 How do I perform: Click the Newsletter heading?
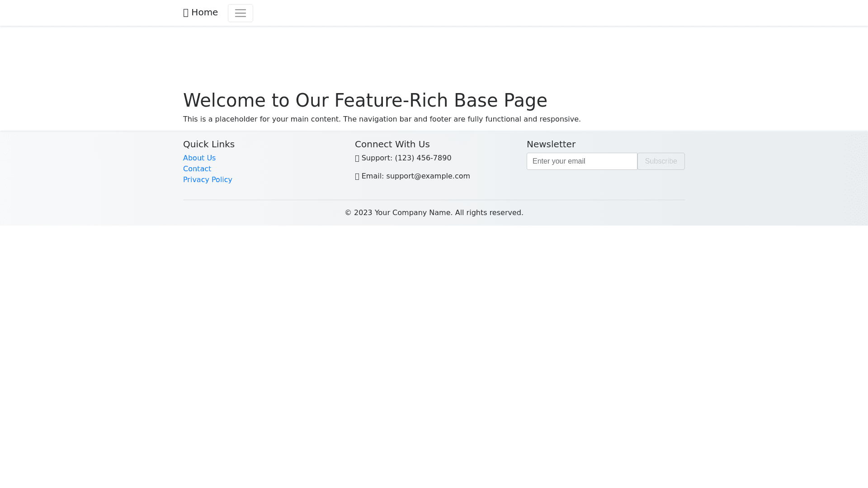[551, 144]
